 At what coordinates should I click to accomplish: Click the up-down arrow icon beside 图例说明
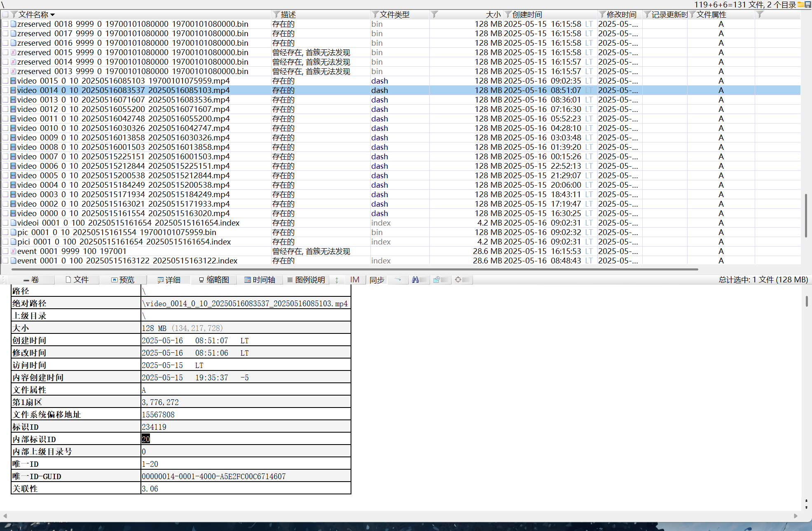(337, 280)
